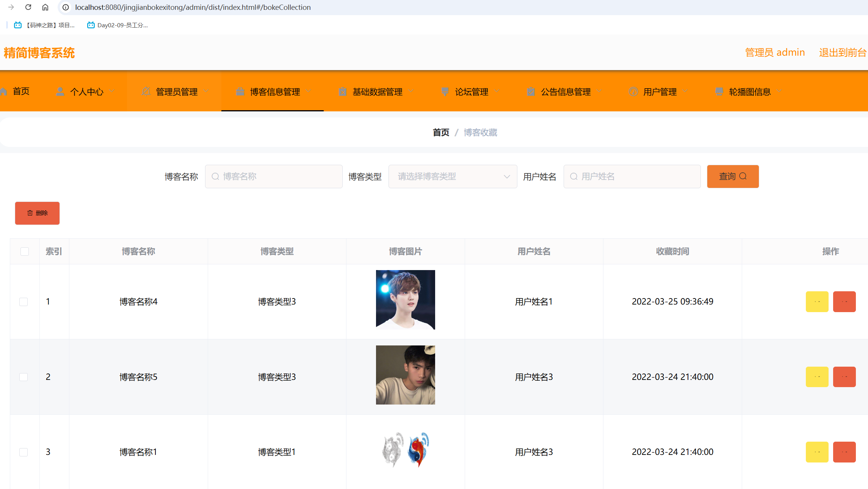Click the 博客名称 column header
This screenshot has height=489, width=868.
tap(138, 252)
